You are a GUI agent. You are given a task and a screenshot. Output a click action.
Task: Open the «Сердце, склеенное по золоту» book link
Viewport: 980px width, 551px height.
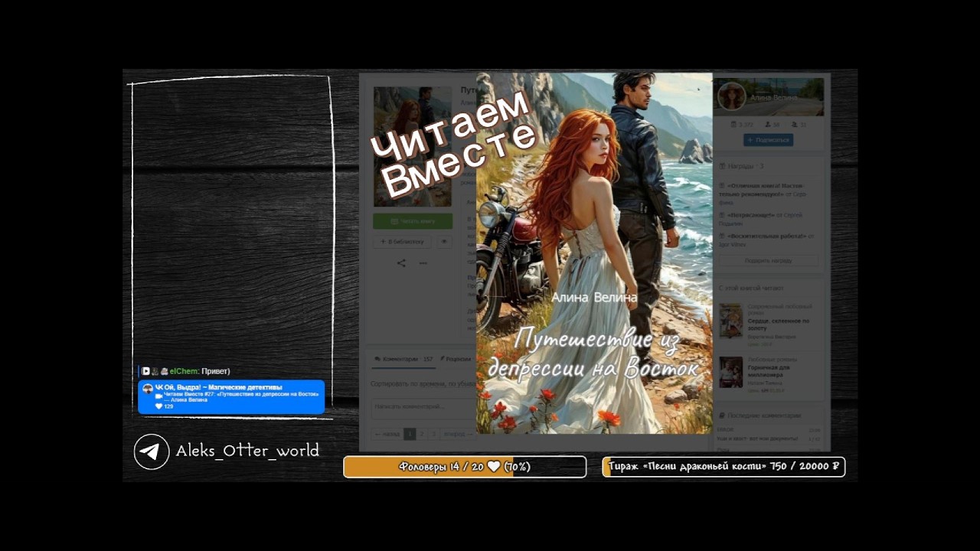[778, 324]
